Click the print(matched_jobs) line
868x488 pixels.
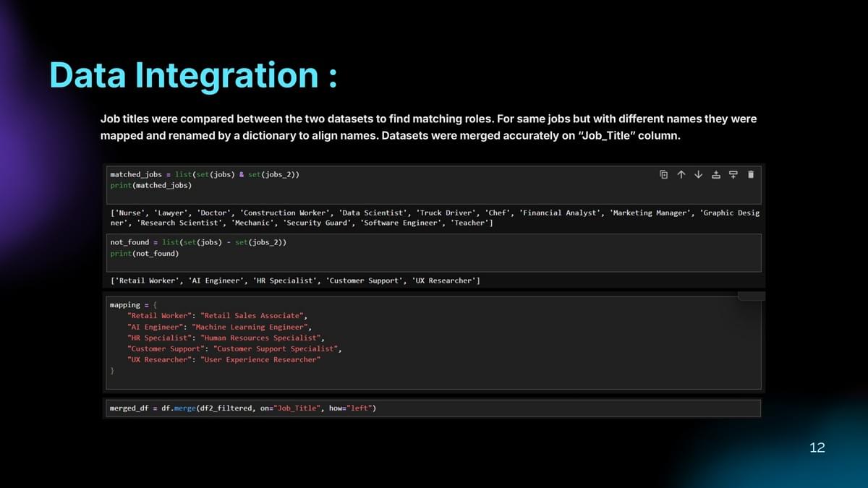(x=150, y=186)
